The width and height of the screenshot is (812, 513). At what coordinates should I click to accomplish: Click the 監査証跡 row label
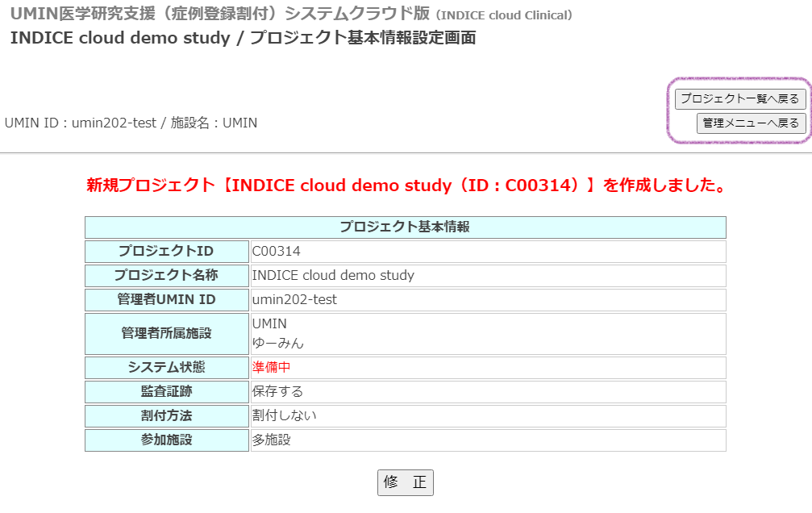tap(166, 391)
